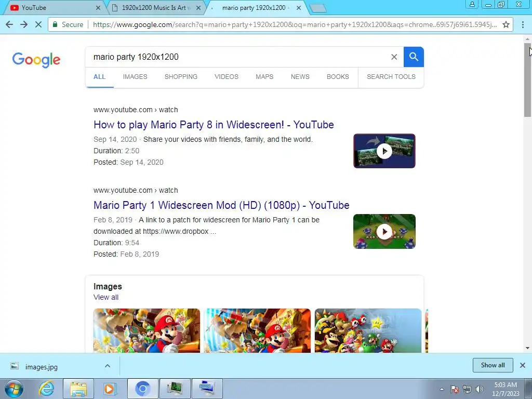
Task: Select the ALL search category
Action: click(99, 77)
